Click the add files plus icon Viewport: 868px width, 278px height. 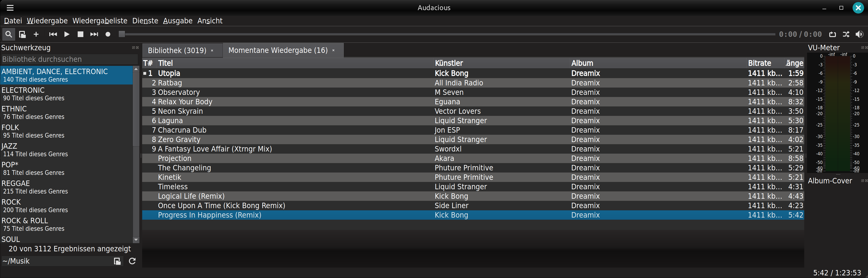[36, 34]
